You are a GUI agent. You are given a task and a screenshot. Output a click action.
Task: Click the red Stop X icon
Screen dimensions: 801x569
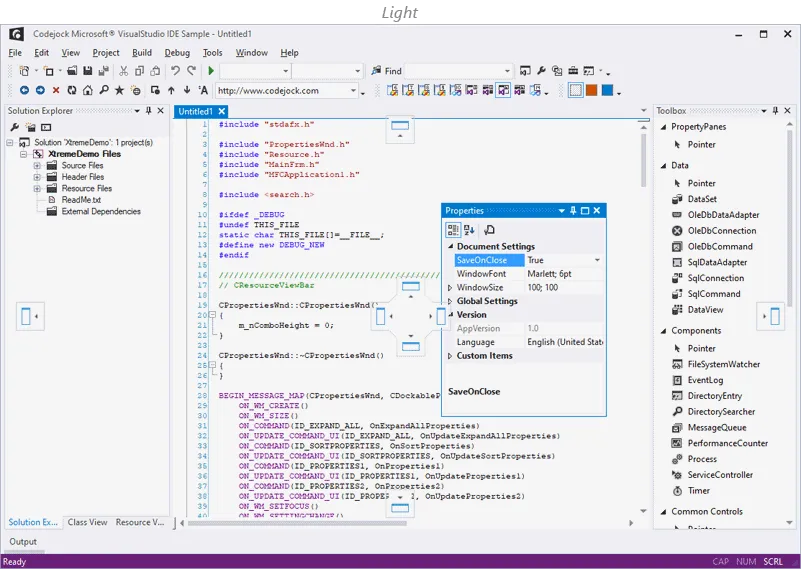56,91
